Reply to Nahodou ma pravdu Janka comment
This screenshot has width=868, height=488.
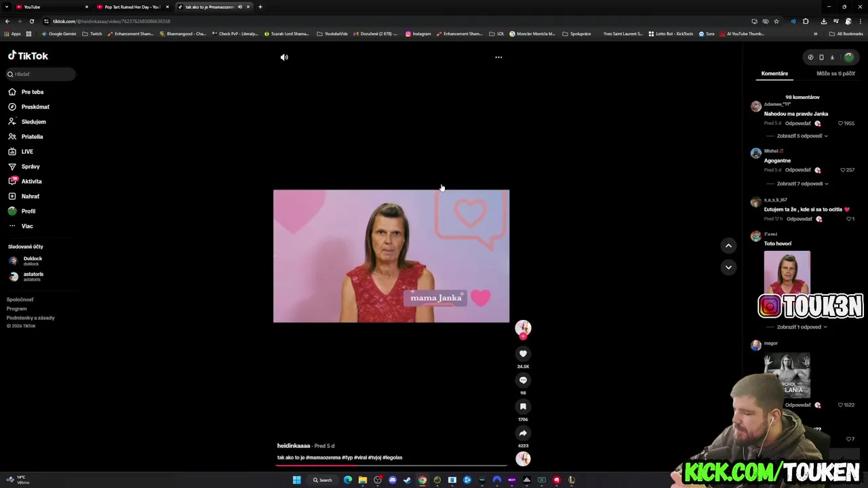point(797,123)
